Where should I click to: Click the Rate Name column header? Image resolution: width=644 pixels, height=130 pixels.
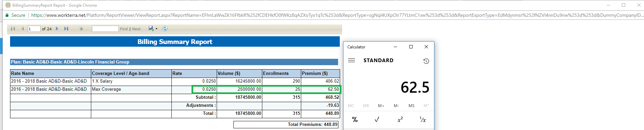51,74
